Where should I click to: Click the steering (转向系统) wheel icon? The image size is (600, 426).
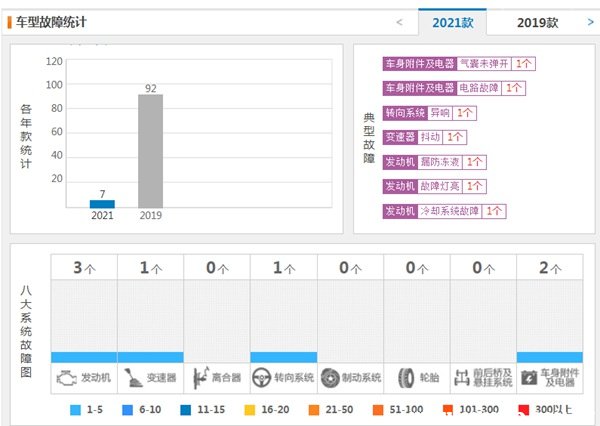coord(263,378)
